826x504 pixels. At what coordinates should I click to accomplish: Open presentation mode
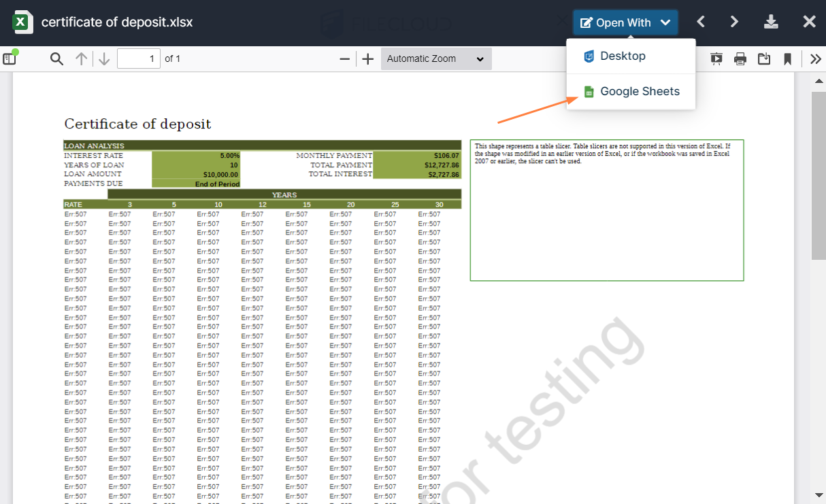click(716, 58)
